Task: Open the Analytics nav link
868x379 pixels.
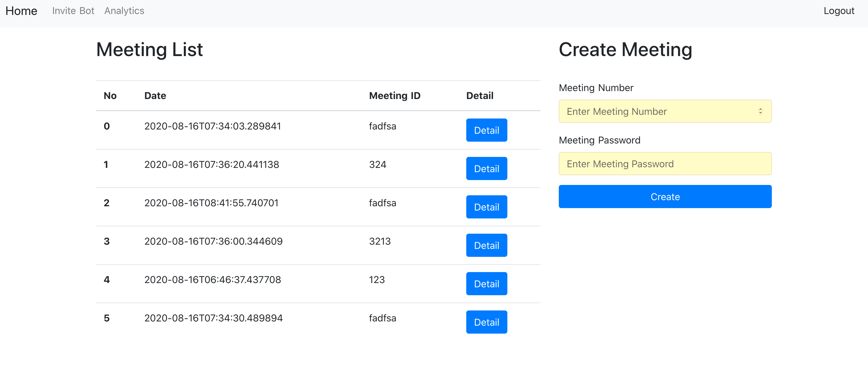Action: pyautogui.click(x=124, y=11)
